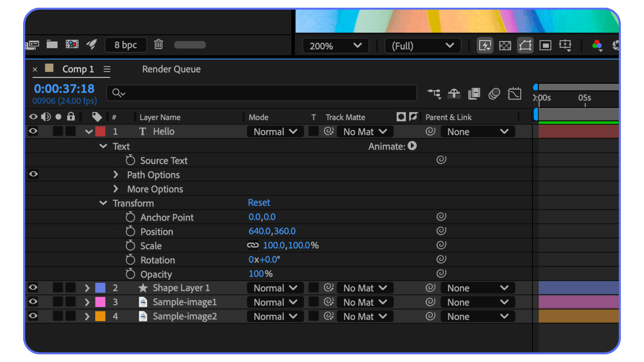The height and width of the screenshot is (362, 644).
Task: Open the None parent dropdown for Shape Layer 1
Action: pos(477,288)
